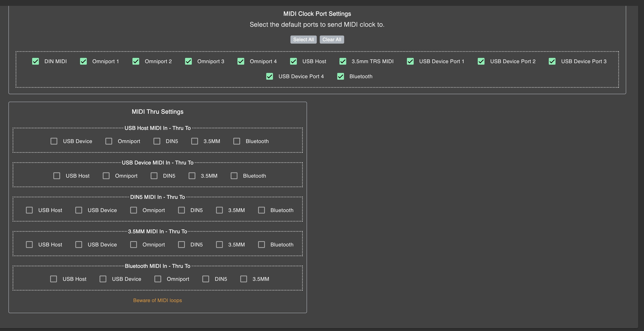
Task: Enable 3.5MM thru to Omniport
Action: click(x=134, y=244)
